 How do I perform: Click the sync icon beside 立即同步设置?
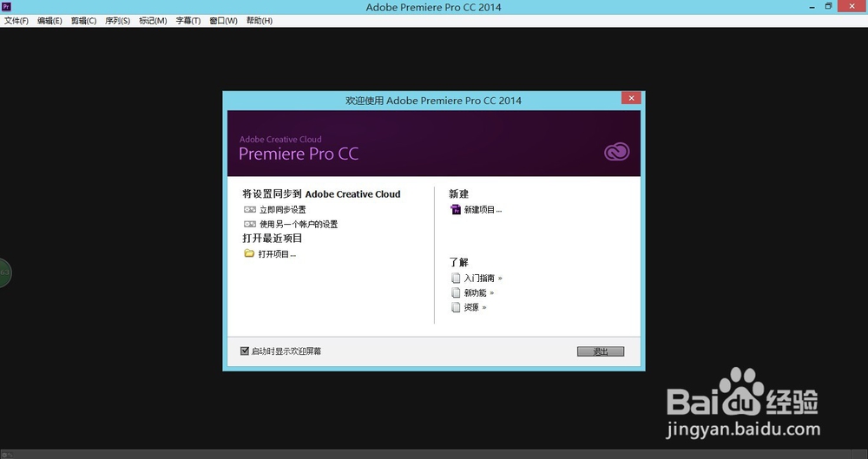point(250,210)
